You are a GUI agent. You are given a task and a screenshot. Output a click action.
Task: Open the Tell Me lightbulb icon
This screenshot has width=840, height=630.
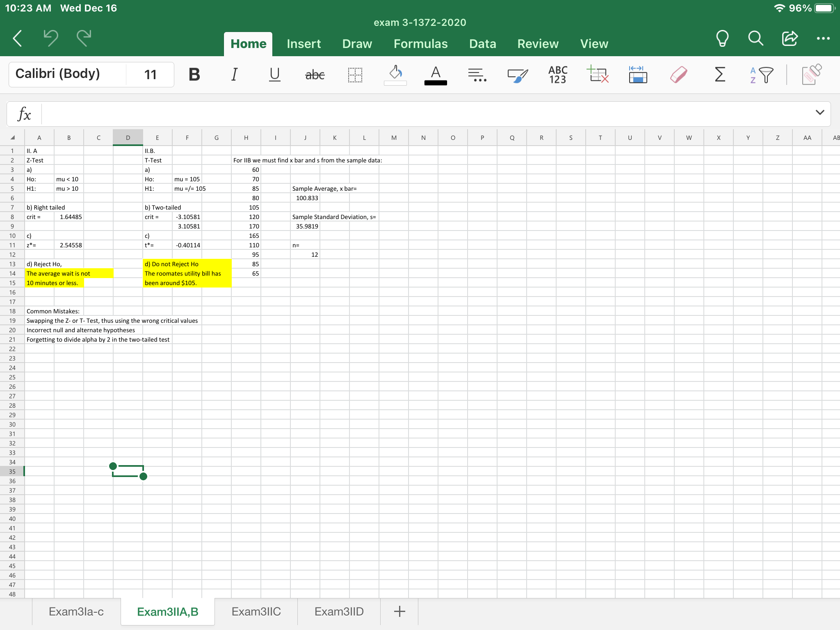[722, 39]
